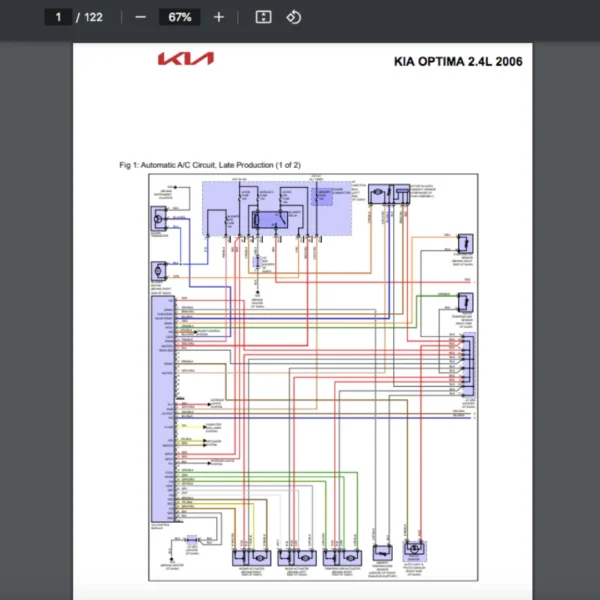Select the page number field showing 1
This screenshot has height=600, width=600.
58,17
